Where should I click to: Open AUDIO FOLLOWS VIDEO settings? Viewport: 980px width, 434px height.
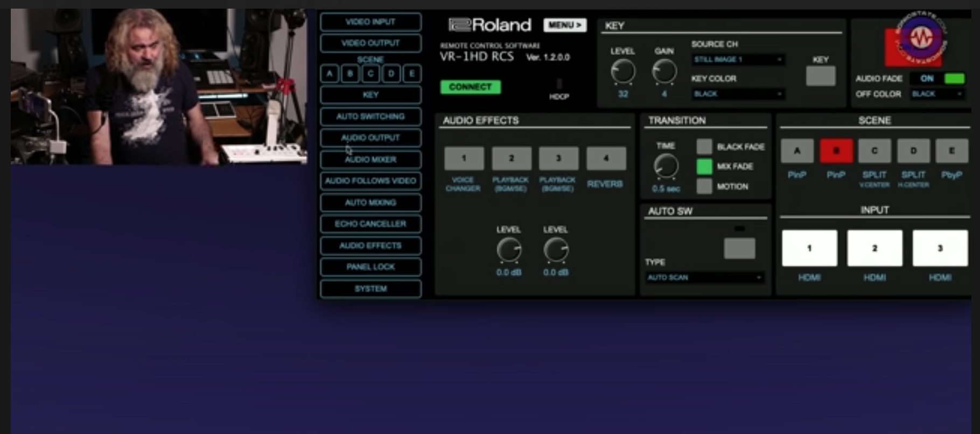[x=370, y=181]
